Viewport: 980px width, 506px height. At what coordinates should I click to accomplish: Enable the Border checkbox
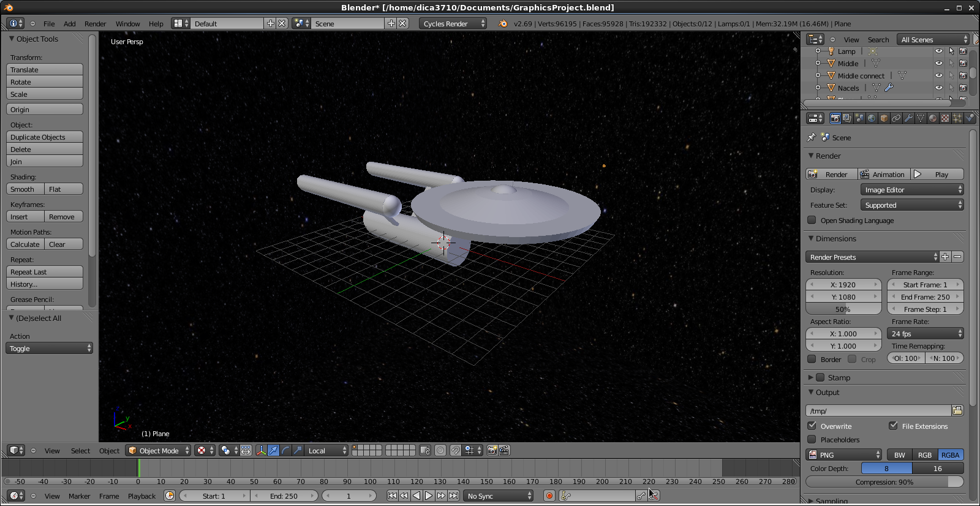click(812, 359)
